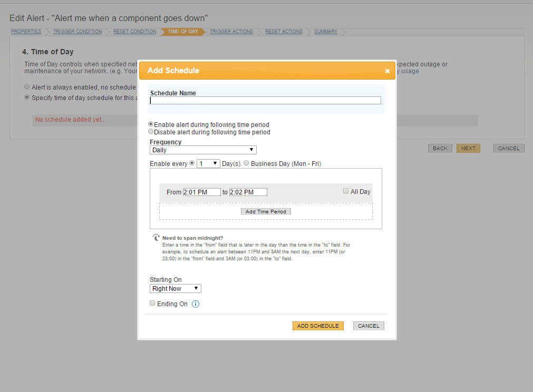Image resolution: width=533 pixels, height=392 pixels.
Task: Open the SUMMARY step
Action: point(325,32)
